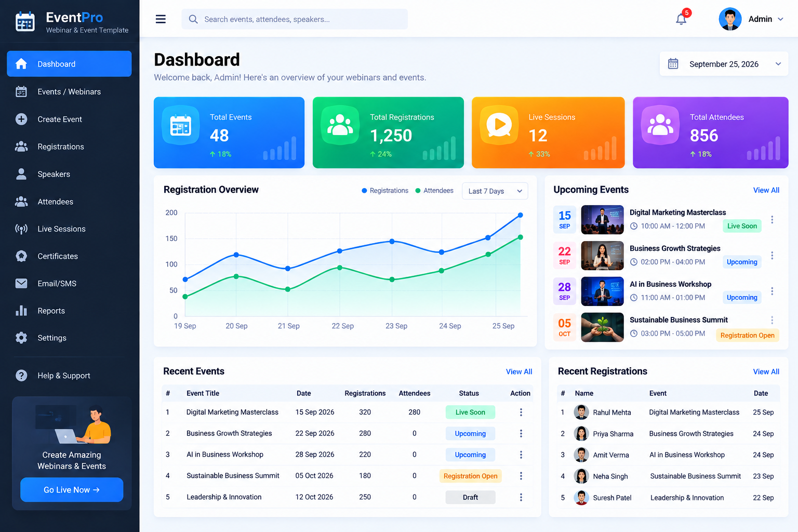Click the Total Registrations people icon
The height and width of the screenshot is (532, 798).
pos(340,125)
